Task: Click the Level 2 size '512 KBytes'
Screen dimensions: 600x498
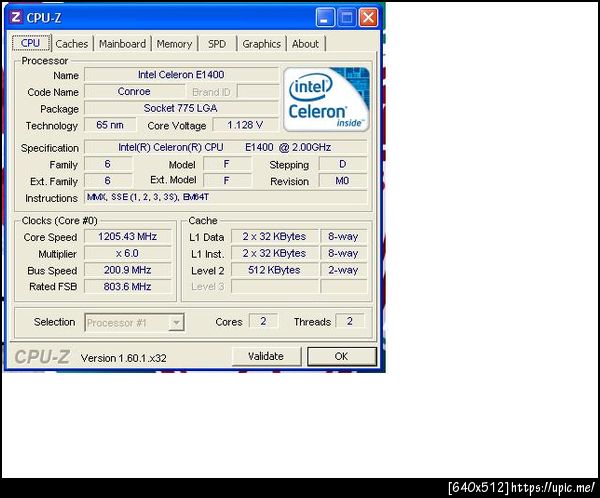Action: (274, 270)
